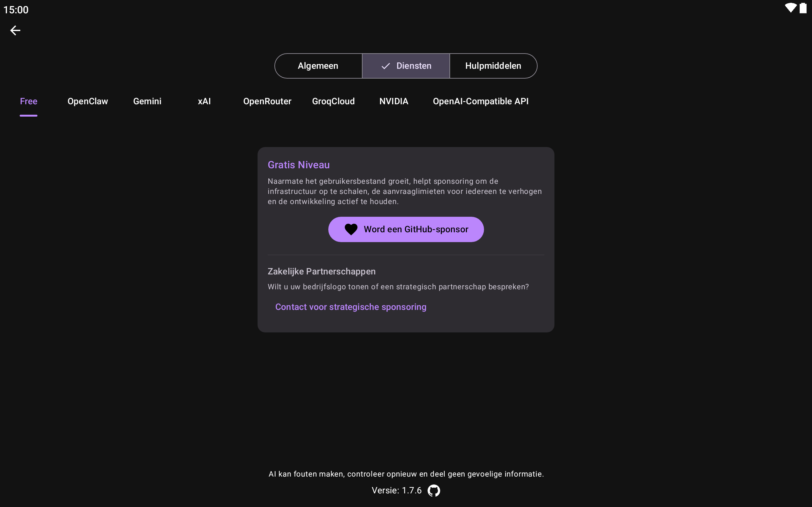Switch to the Algemeen segment
This screenshot has height=507, width=812.
point(318,66)
